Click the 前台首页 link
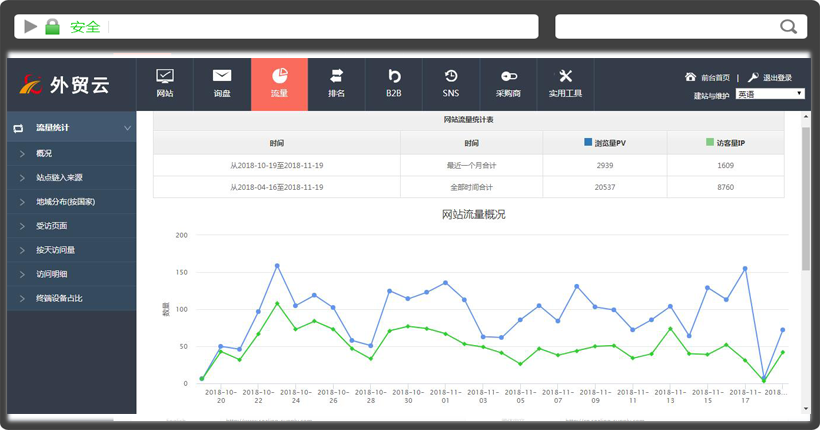 (714, 77)
